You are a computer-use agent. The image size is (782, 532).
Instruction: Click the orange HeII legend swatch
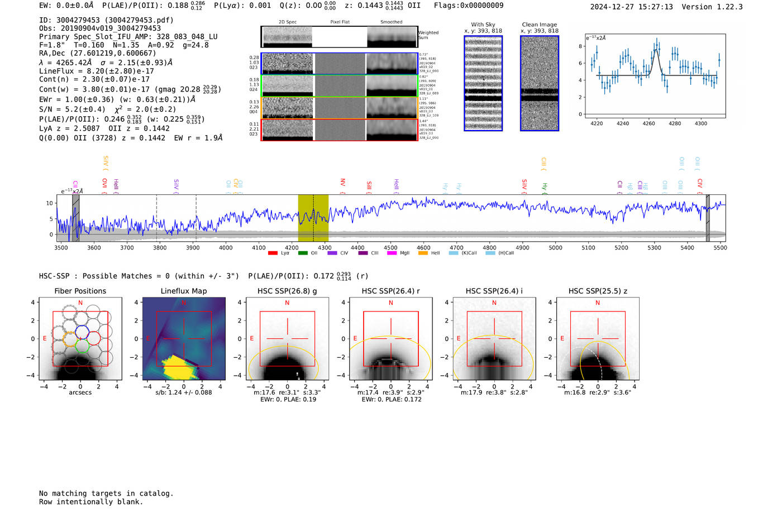[x=423, y=253]
